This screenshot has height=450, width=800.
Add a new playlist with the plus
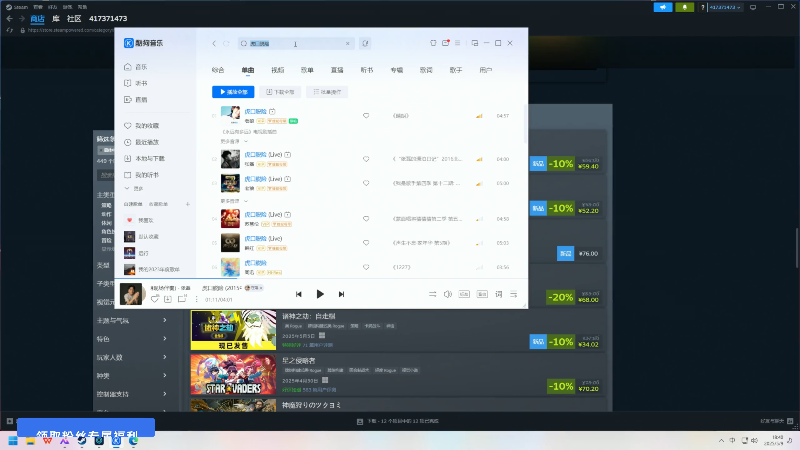point(188,204)
